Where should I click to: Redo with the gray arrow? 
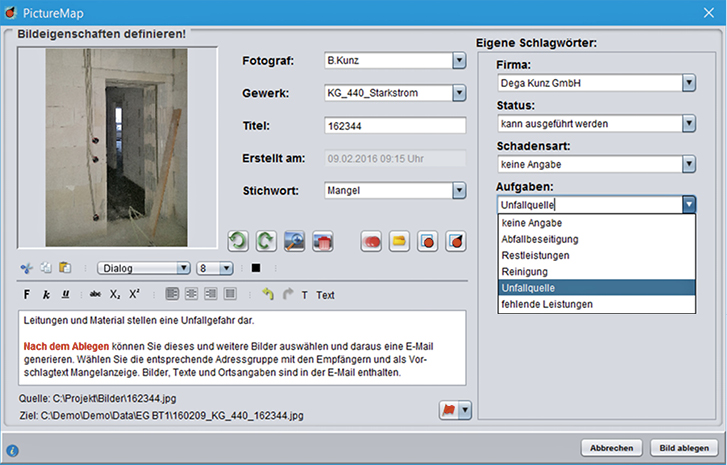click(288, 294)
